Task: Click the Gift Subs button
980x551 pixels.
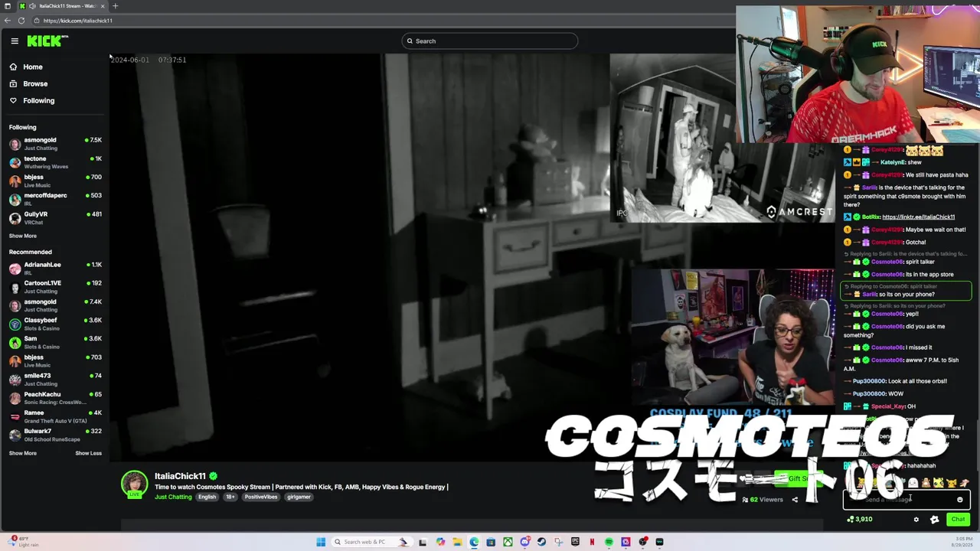Action: tap(798, 479)
